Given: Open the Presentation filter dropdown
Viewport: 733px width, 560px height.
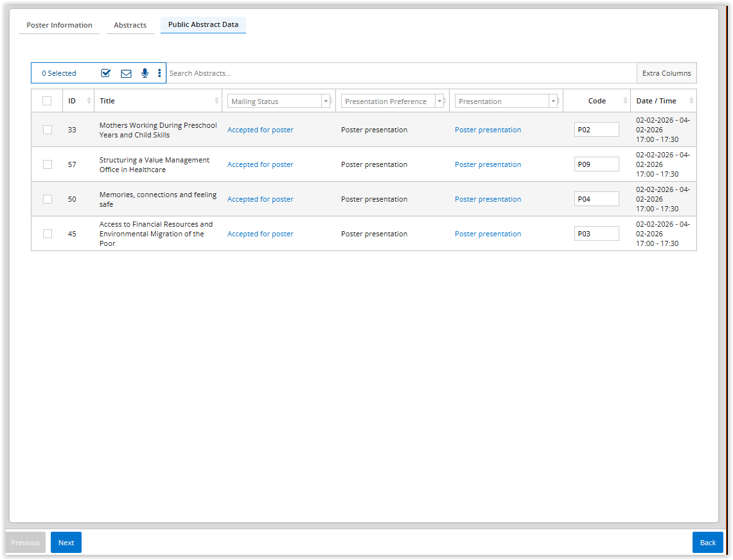Looking at the screenshot, I should pos(553,101).
